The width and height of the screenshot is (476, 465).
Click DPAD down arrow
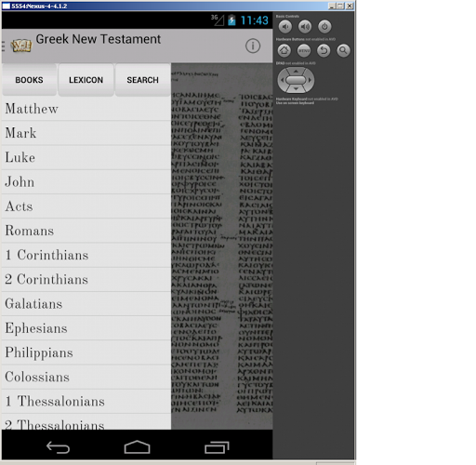coord(296,89)
